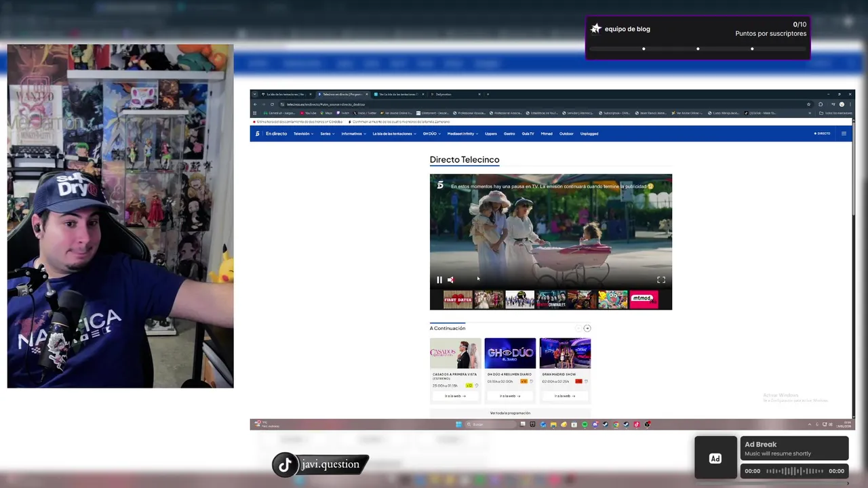Reload the page in Chrome

pyautogui.click(x=272, y=104)
